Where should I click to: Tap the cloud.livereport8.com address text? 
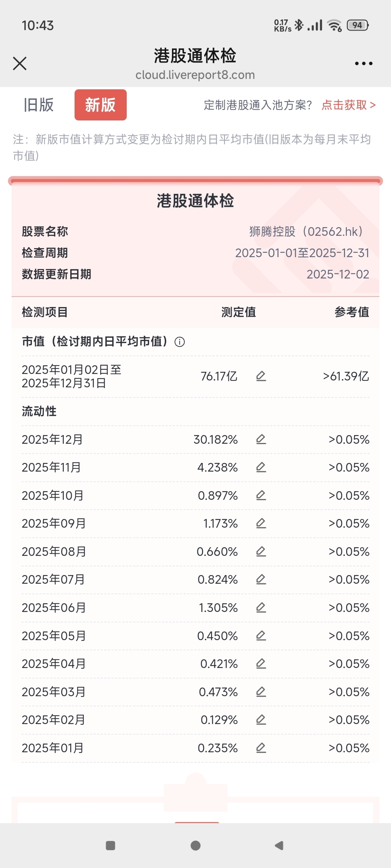[x=195, y=75]
